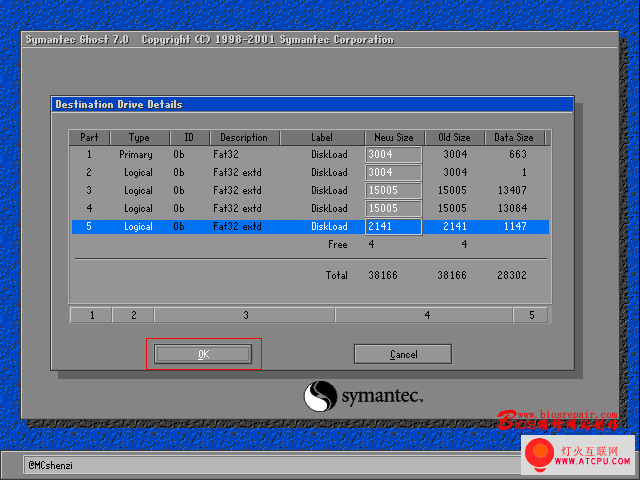Click the Label column header
640x480 pixels.
click(x=322, y=138)
